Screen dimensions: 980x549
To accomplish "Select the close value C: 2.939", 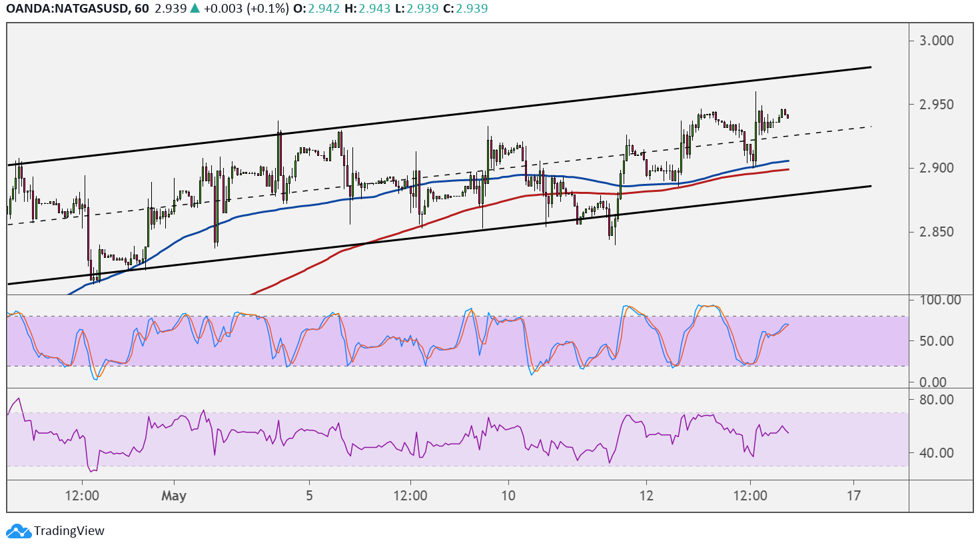I will [465, 9].
